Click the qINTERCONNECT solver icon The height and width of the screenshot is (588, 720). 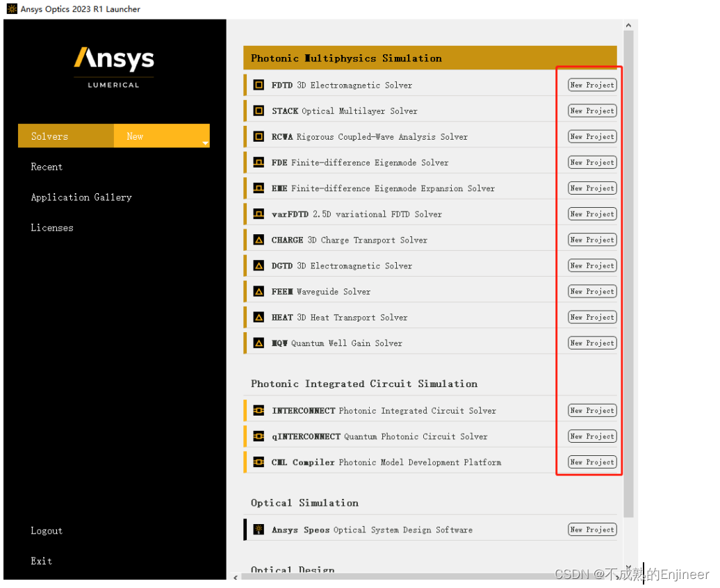pyautogui.click(x=259, y=436)
